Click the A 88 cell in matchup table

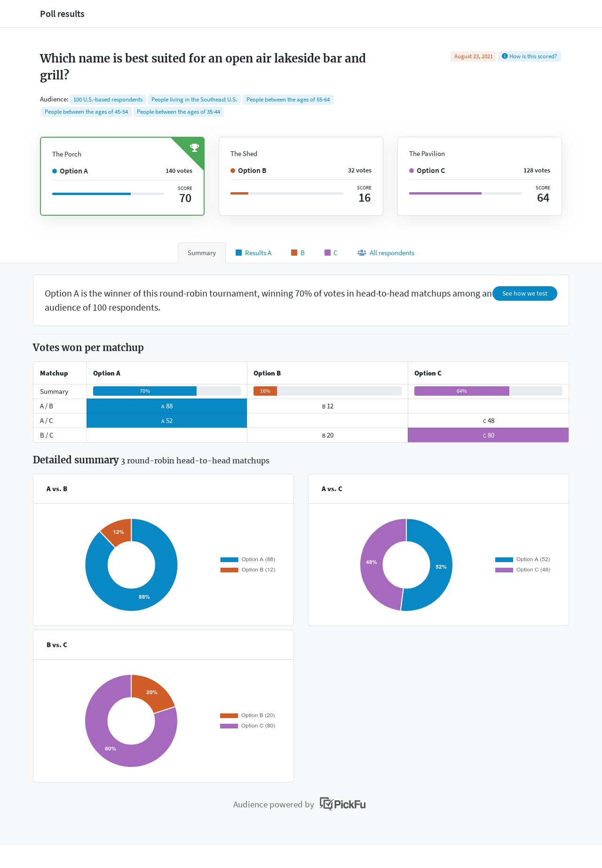[167, 406]
